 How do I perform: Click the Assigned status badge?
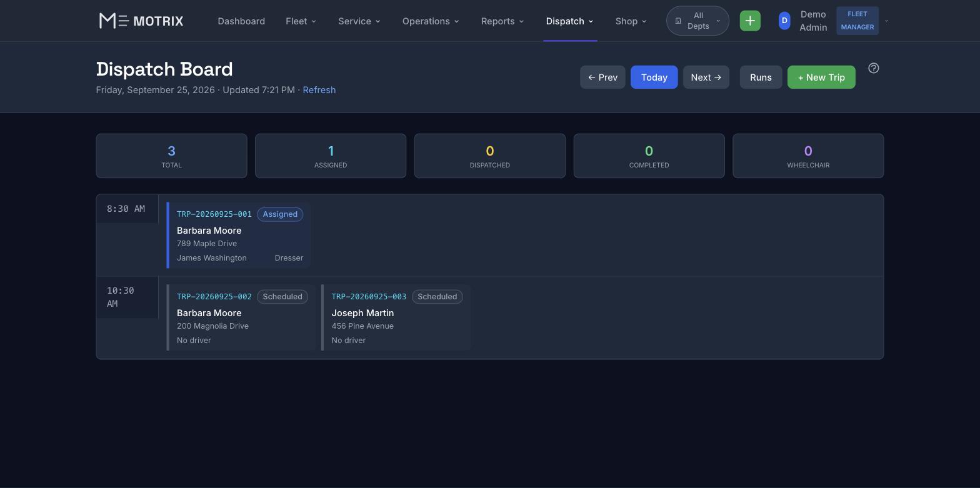pos(280,214)
